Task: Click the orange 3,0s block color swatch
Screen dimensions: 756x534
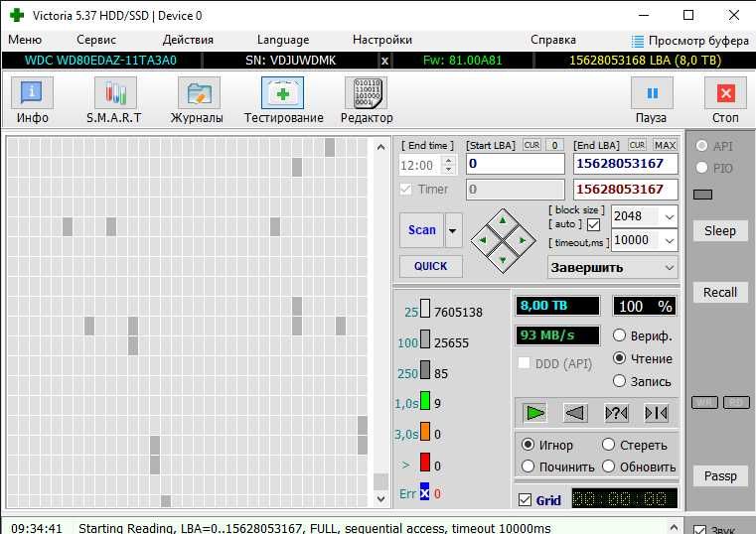Action: pos(425,432)
